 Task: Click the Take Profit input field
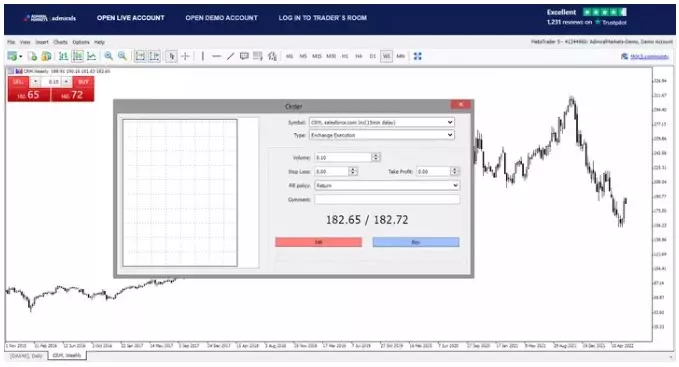coord(433,171)
